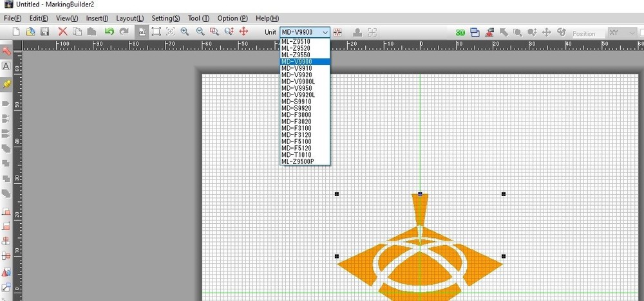
Task: Undo last action with the green arrow
Action: (109, 32)
